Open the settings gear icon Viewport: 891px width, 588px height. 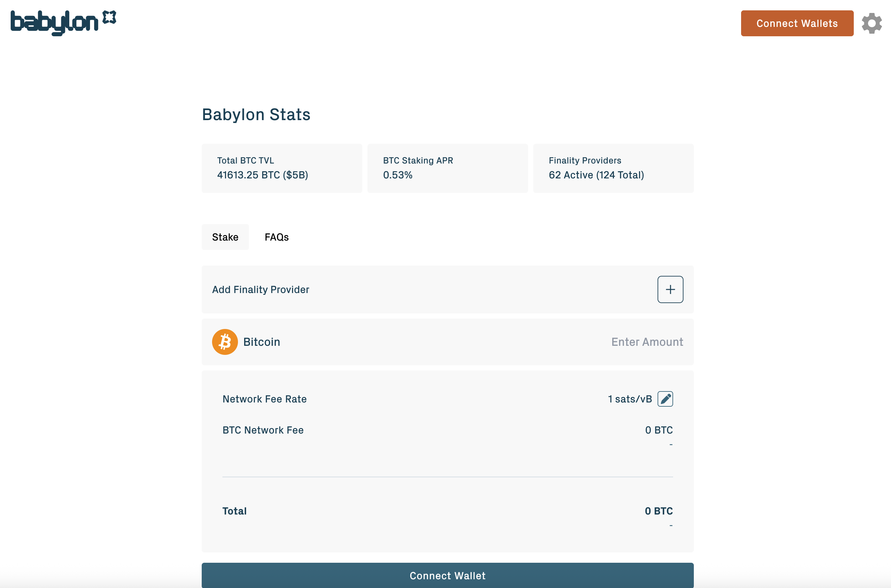pyautogui.click(x=872, y=23)
